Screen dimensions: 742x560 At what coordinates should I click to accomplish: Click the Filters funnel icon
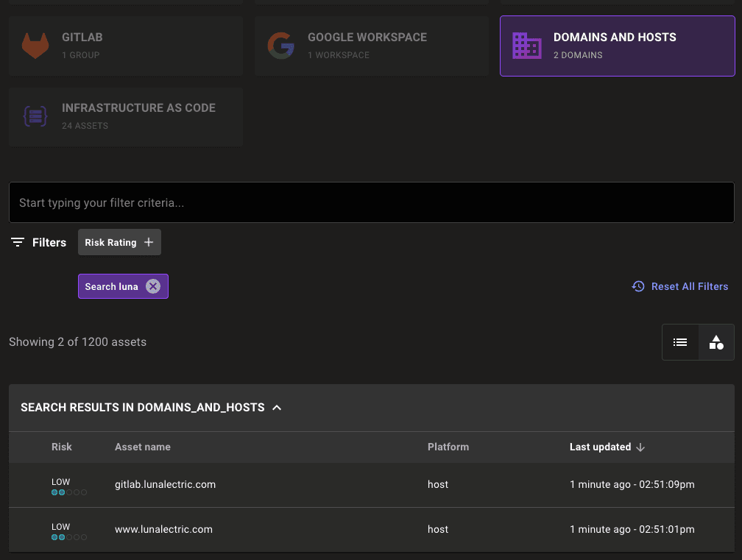17,241
